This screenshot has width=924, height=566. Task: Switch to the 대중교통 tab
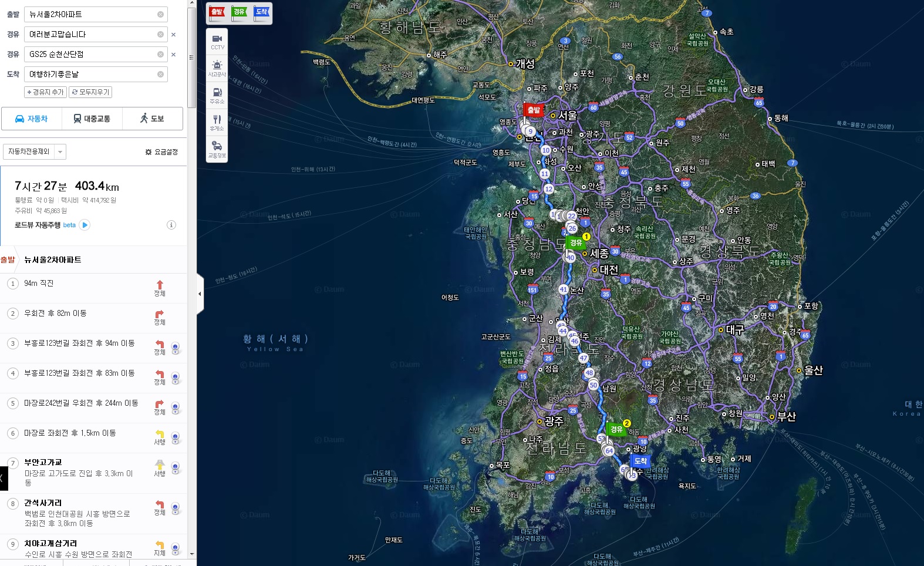[x=92, y=119]
